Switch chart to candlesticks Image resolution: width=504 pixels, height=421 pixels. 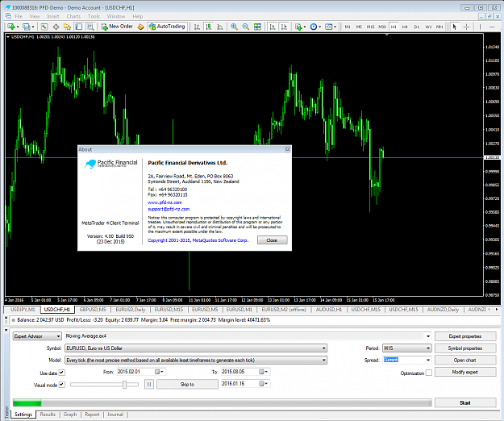pyautogui.click(x=209, y=27)
